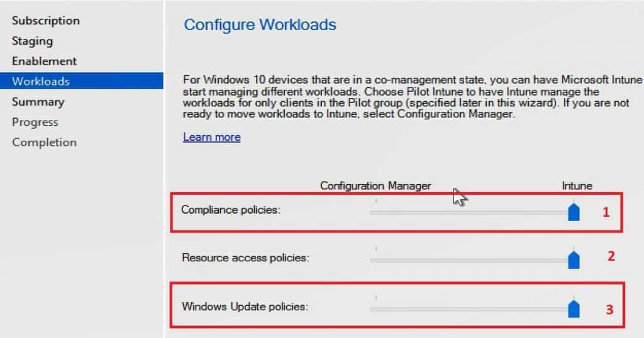The height and width of the screenshot is (338, 644).
Task: Jump to the Summary step
Action: 38,101
